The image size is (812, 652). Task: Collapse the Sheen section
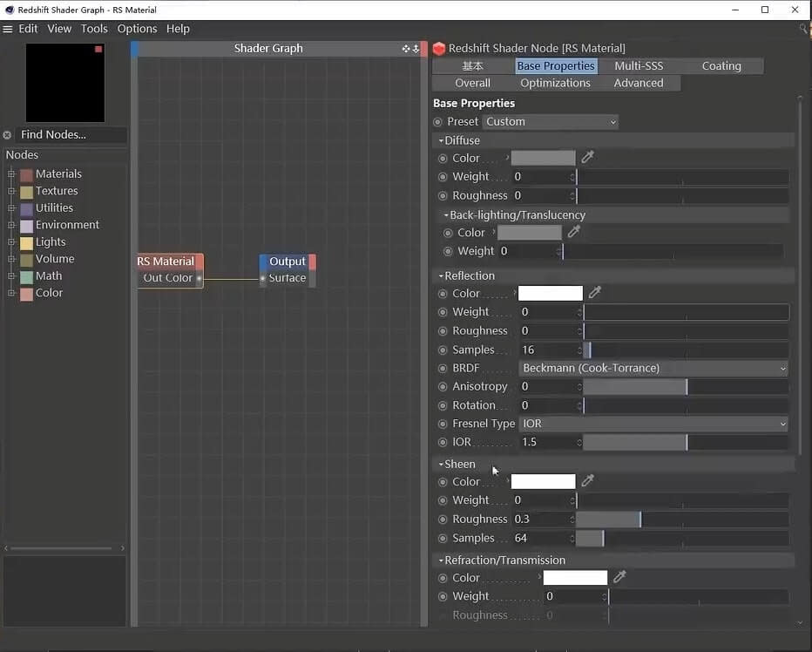441,465
